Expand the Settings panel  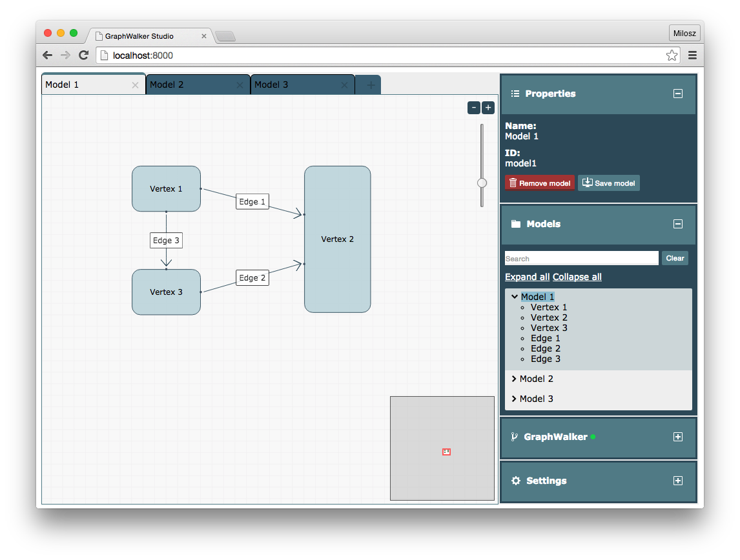[678, 480]
